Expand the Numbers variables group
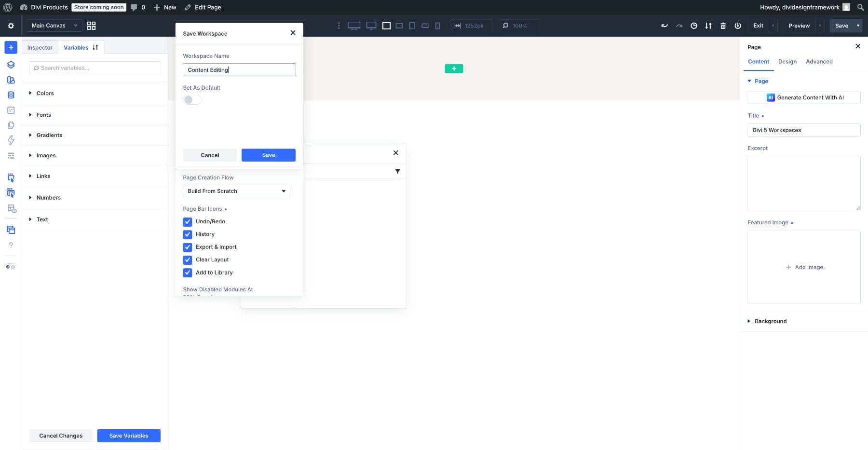 (x=95, y=198)
